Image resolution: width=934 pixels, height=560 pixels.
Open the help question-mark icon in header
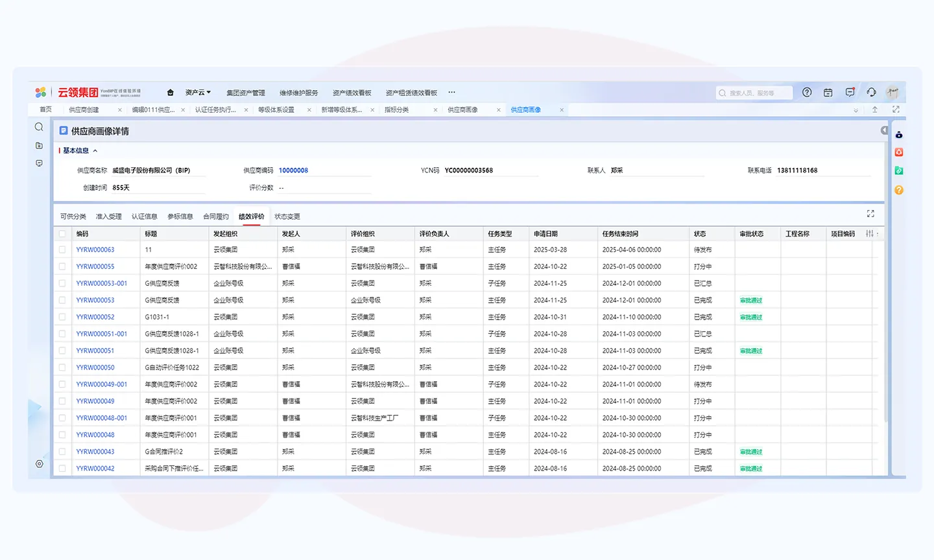[x=807, y=93]
